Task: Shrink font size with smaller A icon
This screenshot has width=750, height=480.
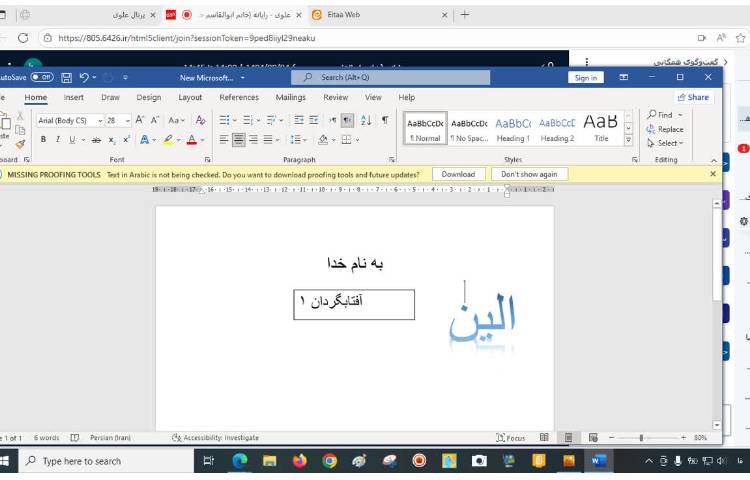Action: click(x=155, y=120)
